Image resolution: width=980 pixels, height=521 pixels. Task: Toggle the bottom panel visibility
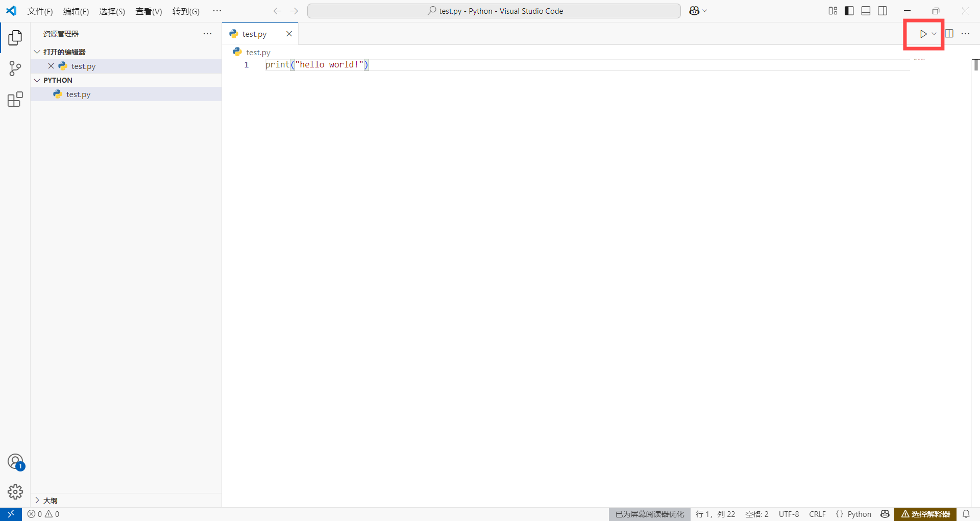[866, 10]
